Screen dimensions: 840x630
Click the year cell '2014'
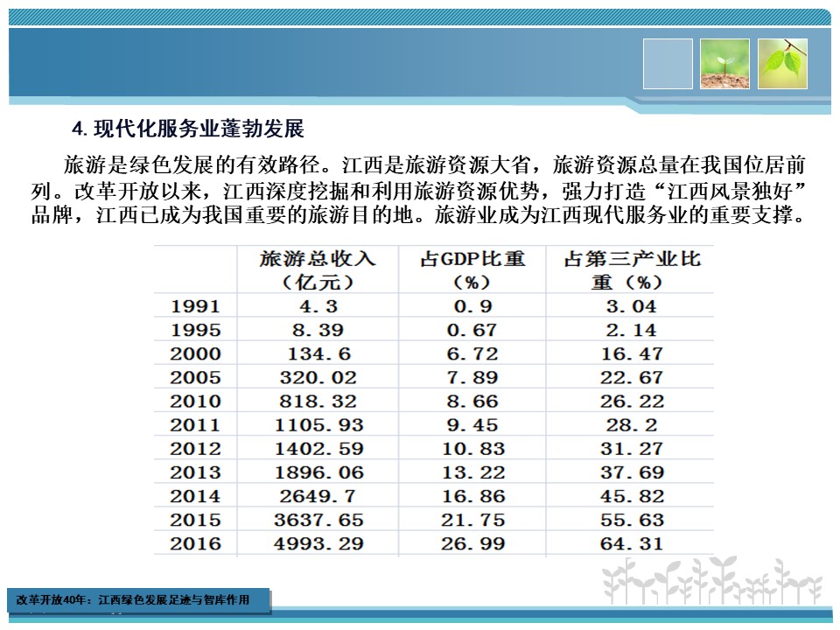tap(195, 496)
